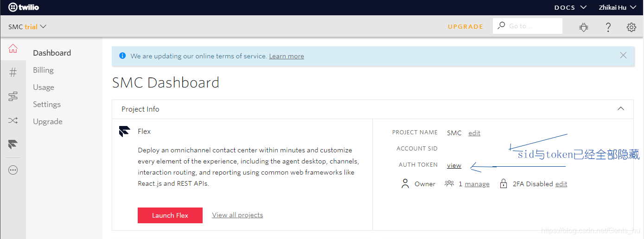
Task: Select Settings in the side menu
Action: [47, 104]
